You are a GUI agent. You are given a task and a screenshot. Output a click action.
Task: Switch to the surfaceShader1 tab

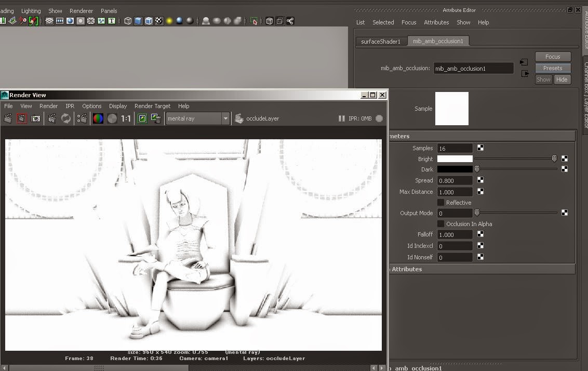point(381,41)
